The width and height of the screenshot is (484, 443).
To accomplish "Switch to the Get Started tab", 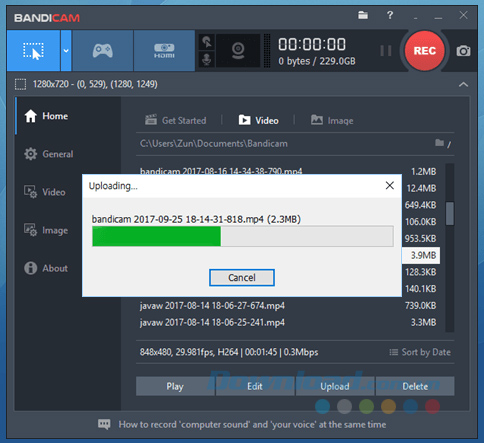I will [x=176, y=120].
